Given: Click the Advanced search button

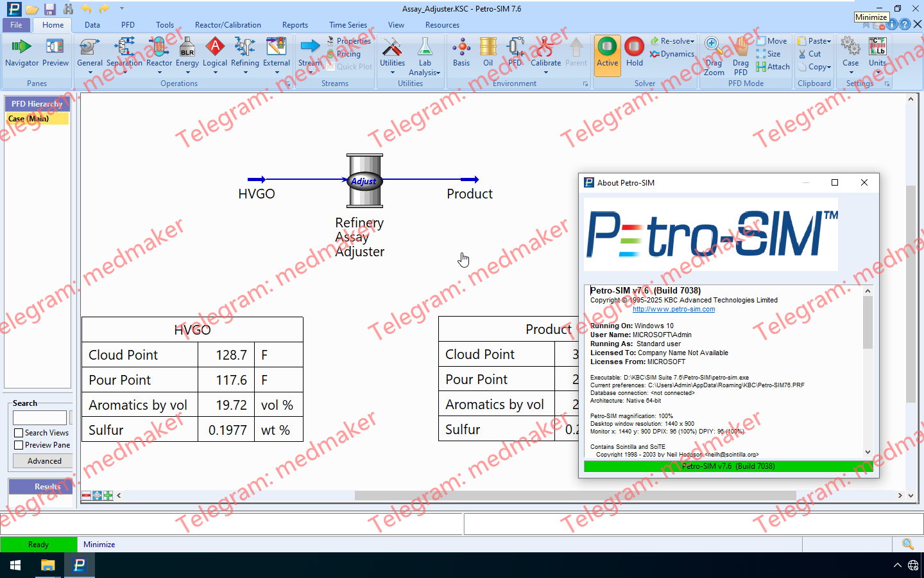Looking at the screenshot, I should (x=44, y=461).
